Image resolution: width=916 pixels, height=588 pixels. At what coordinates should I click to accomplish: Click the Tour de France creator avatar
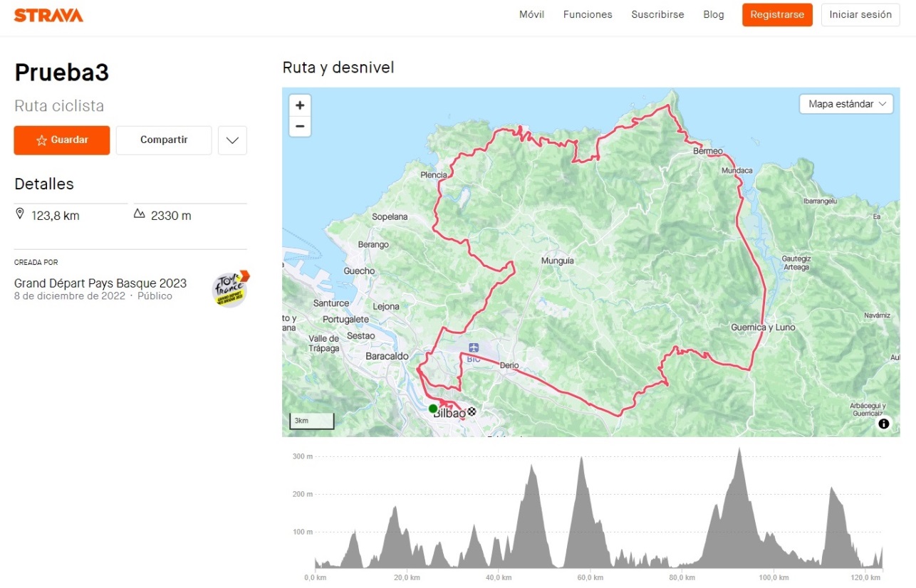[230, 289]
